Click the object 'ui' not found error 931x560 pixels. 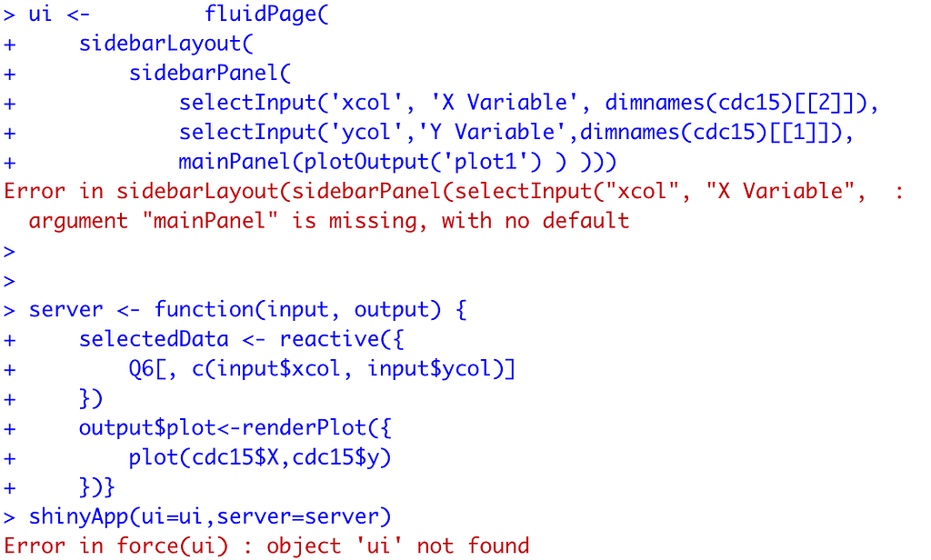tap(398, 546)
